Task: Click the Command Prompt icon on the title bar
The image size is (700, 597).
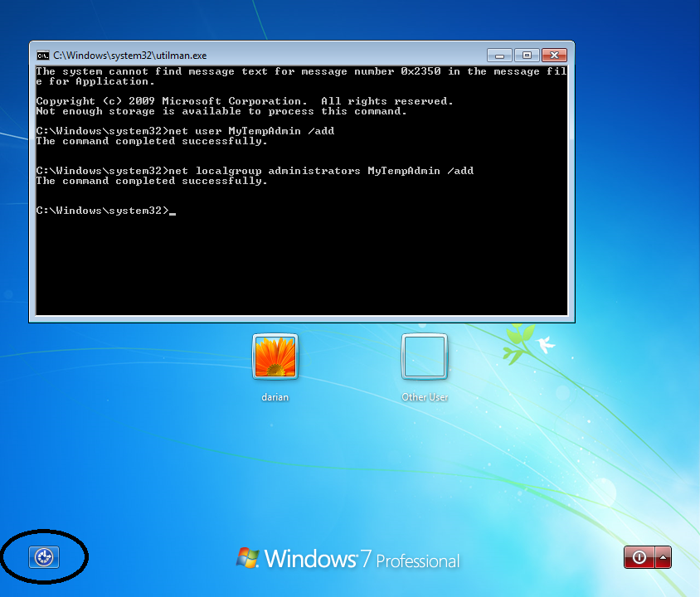Action: coord(43,55)
